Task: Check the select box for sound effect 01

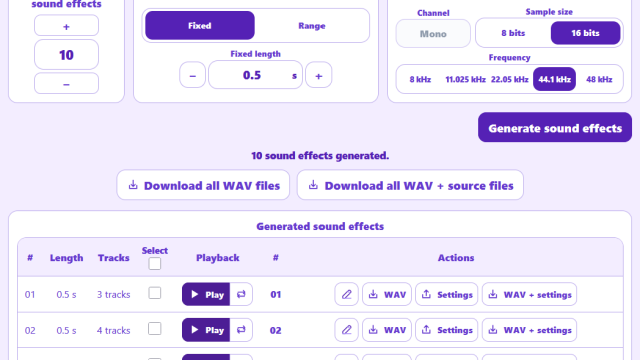Action: [155, 293]
